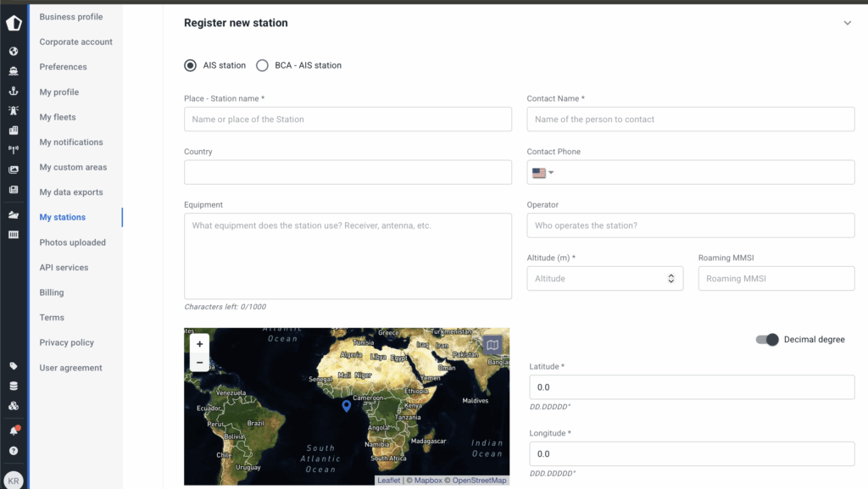Click the help question mark icon
868x489 pixels.
coord(14,451)
